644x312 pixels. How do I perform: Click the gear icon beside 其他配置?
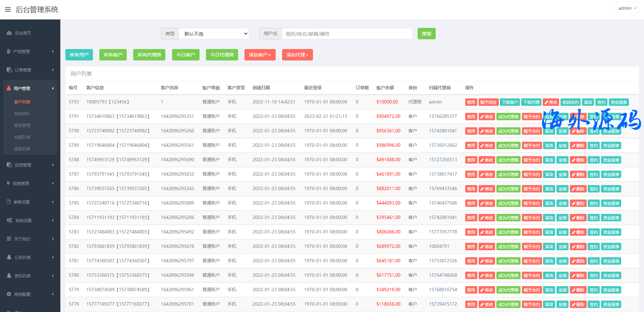[x=9, y=294]
